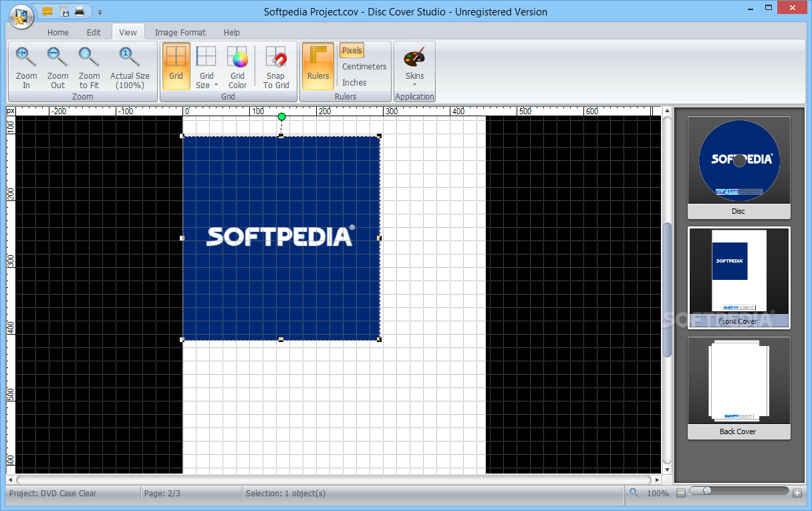
Task: Switch to the Home ribbon tab
Action: (58, 32)
